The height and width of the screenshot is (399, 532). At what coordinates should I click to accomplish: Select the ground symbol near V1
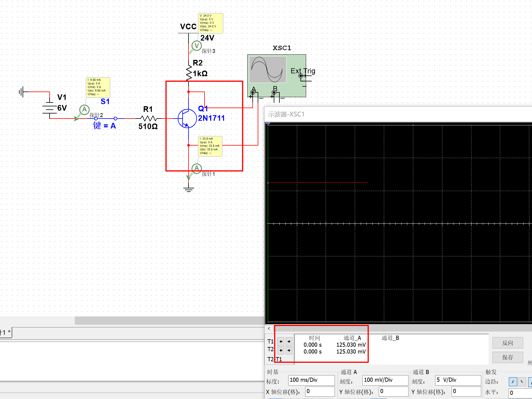click(x=21, y=92)
